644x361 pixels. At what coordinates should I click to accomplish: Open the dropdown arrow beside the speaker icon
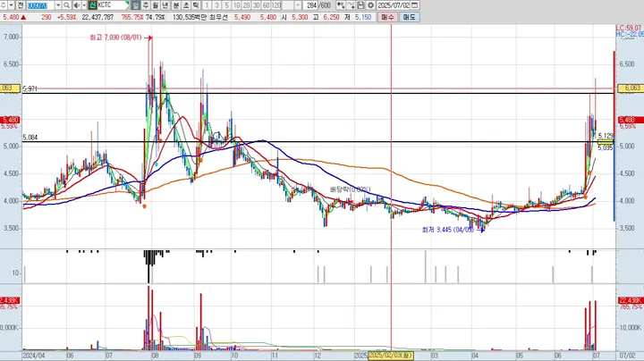[x=84, y=5]
